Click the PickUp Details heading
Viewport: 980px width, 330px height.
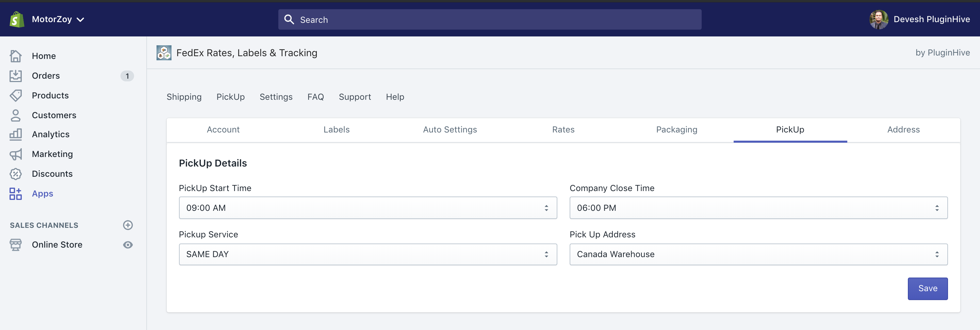click(213, 163)
